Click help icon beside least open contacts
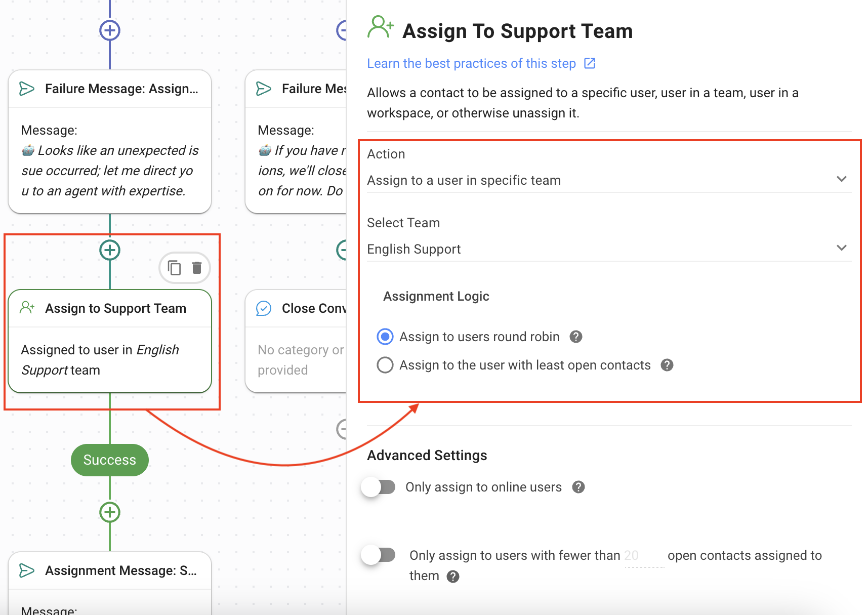868x615 pixels. pyautogui.click(x=667, y=365)
